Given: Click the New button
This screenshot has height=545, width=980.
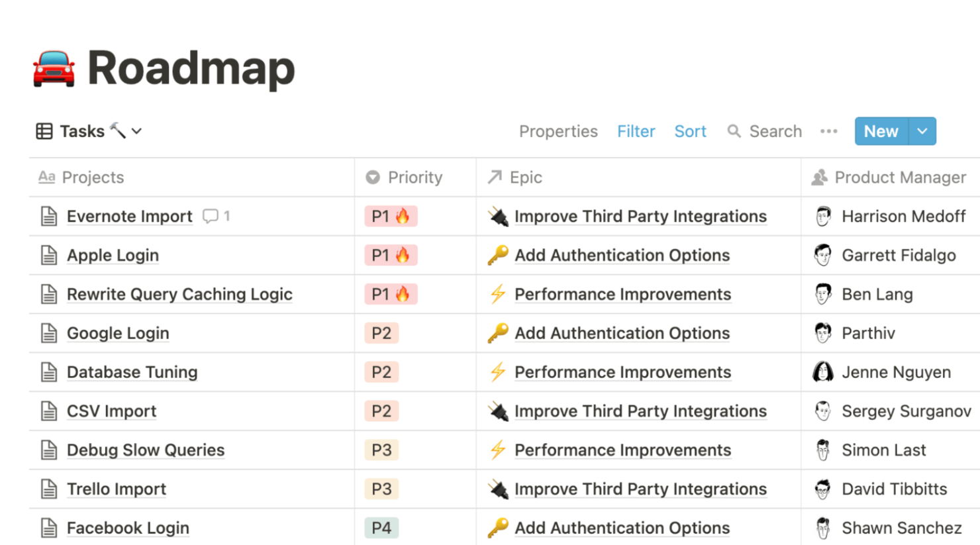Looking at the screenshot, I should [881, 131].
